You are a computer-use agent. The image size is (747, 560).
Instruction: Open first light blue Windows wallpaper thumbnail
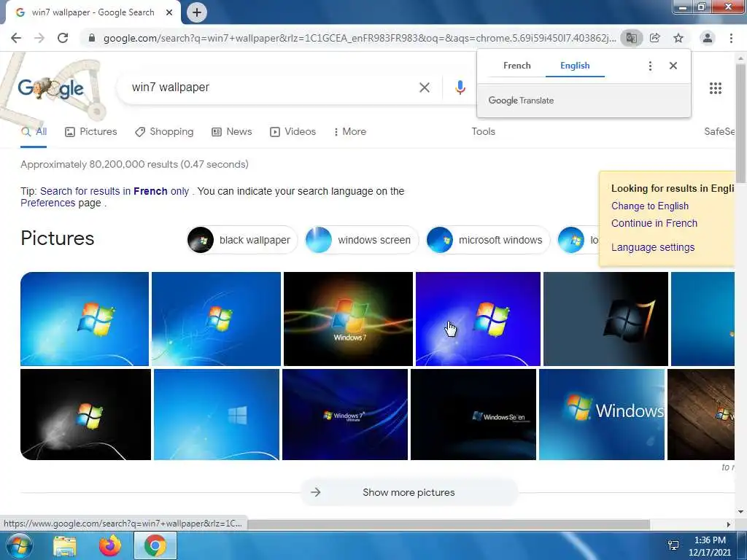[85, 319]
